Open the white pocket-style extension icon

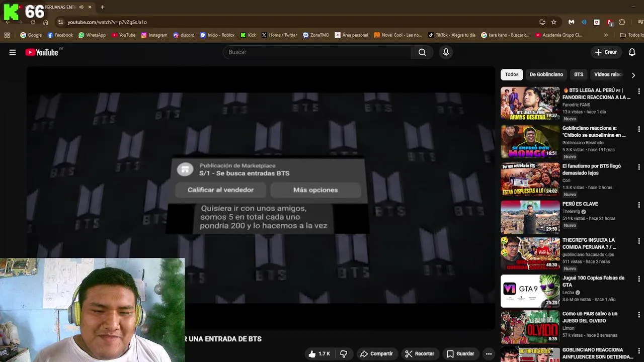(x=596, y=22)
